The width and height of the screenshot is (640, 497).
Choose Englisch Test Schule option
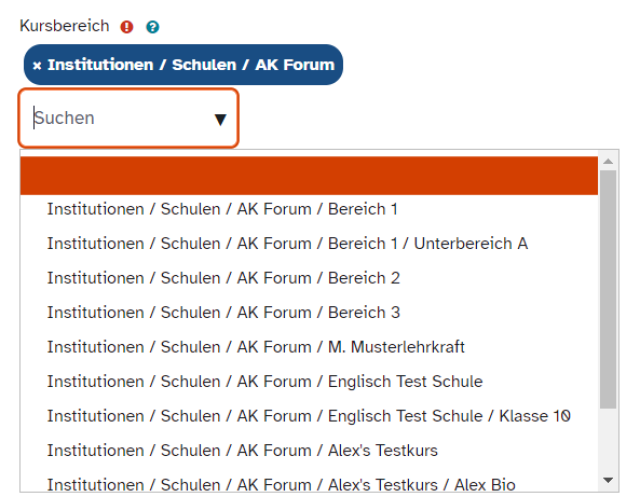coord(264,381)
